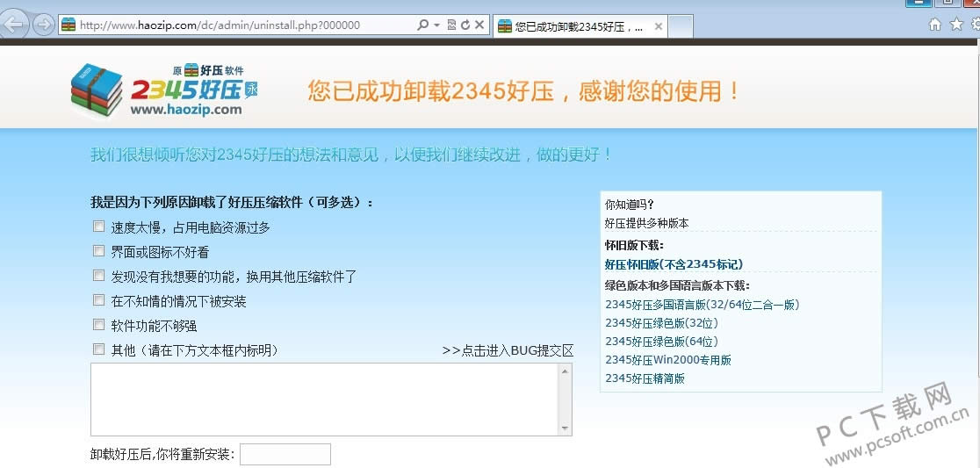Click the text area scrollbar down arrow
The image size is (980, 468).
click(x=565, y=428)
